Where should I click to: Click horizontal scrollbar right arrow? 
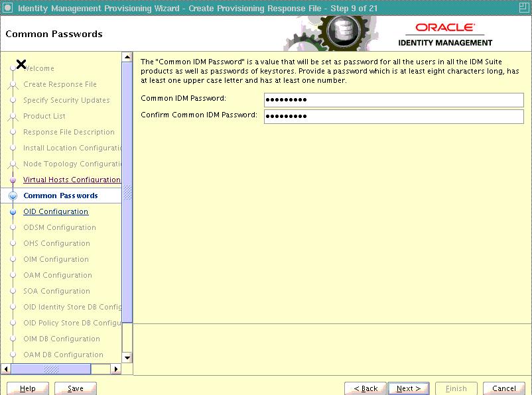coord(116,369)
